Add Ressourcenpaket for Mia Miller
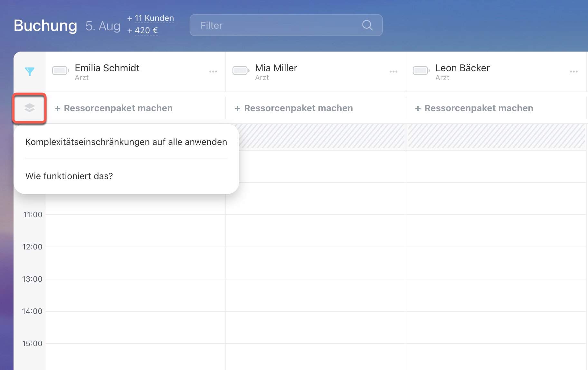The width and height of the screenshot is (588, 370). click(294, 108)
